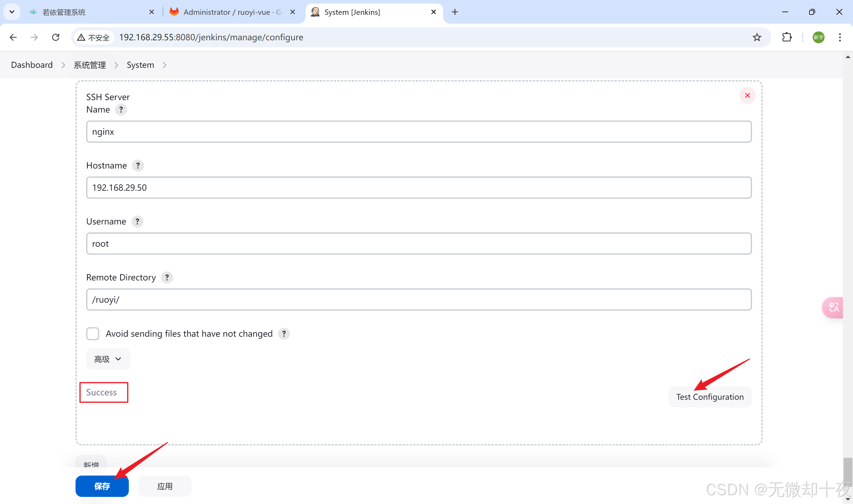This screenshot has width=853, height=504.
Task: Open Hostname help question mark
Action: 138,166
